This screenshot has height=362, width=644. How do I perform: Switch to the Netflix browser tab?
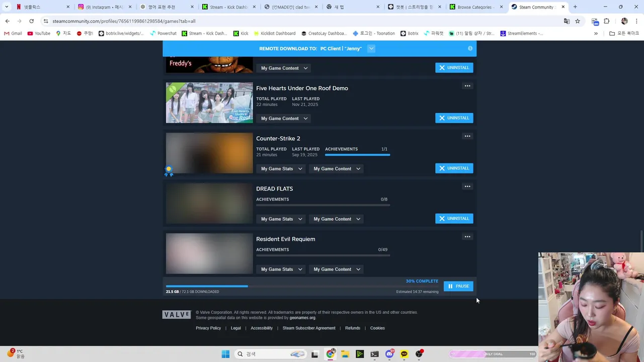(43, 7)
